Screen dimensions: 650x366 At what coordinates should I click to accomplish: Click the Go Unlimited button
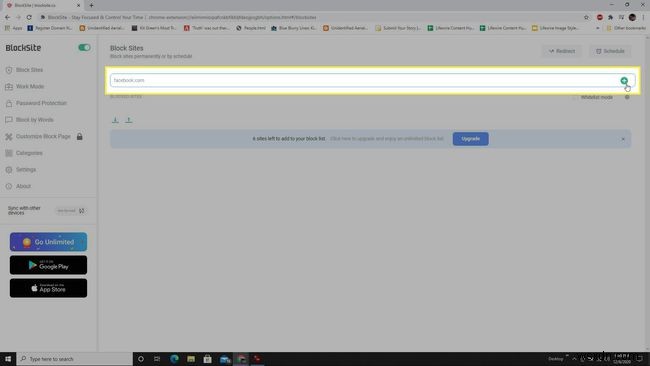pyautogui.click(x=49, y=242)
